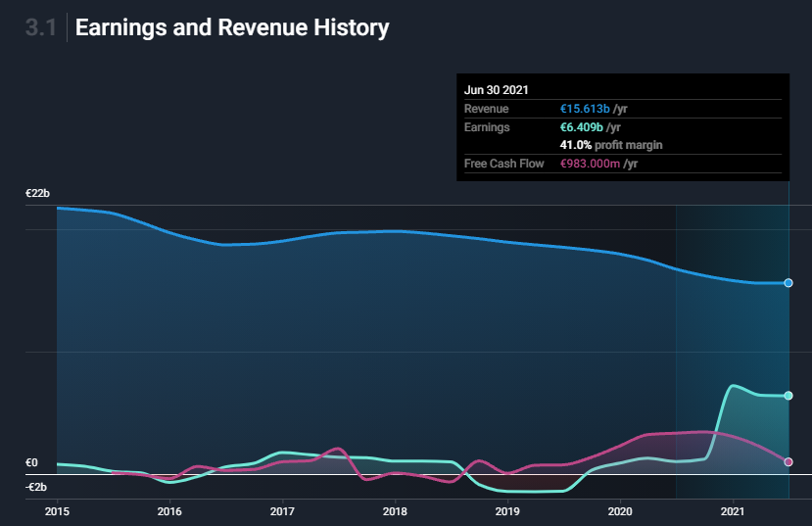Click the -€2b y-axis label
The width and height of the screenshot is (812, 526).
(35, 487)
